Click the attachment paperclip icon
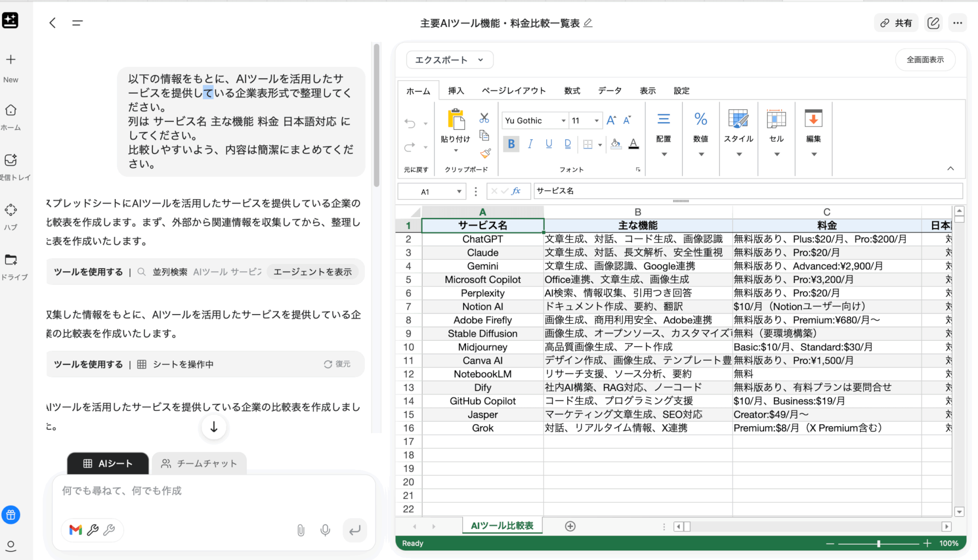978x560 pixels. coord(301,530)
